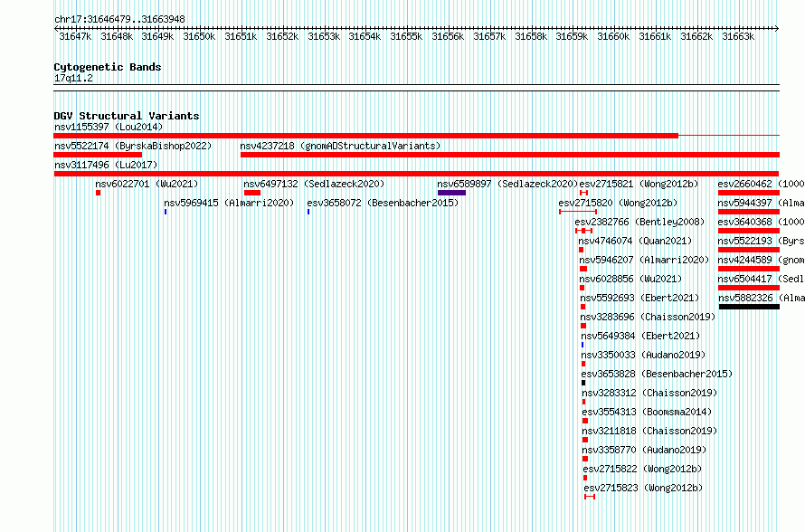Viewport: 805px width, 532px height.
Task: Open the esv3653828 (Besenbacher2015) variant
Action: coord(658,374)
